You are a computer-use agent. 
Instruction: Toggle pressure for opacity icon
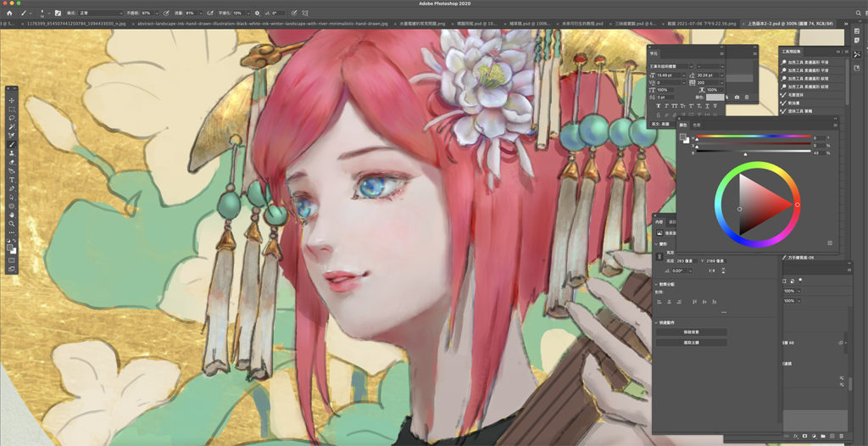167,13
